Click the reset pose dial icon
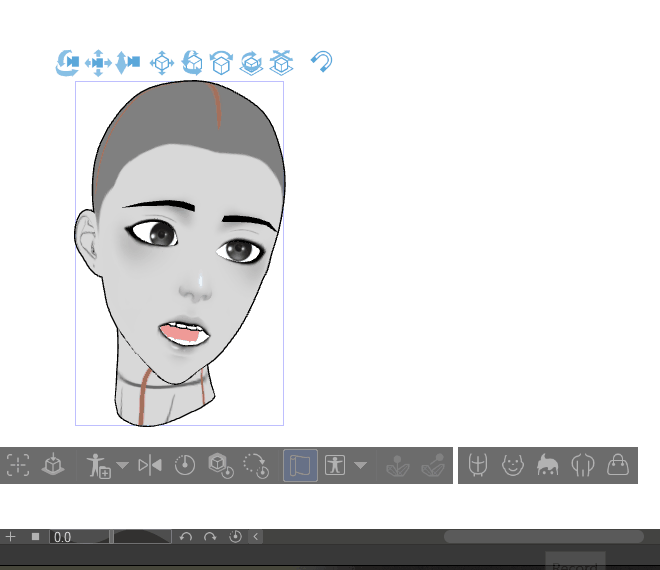Screen dimensions: 660x570 point(184,465)
